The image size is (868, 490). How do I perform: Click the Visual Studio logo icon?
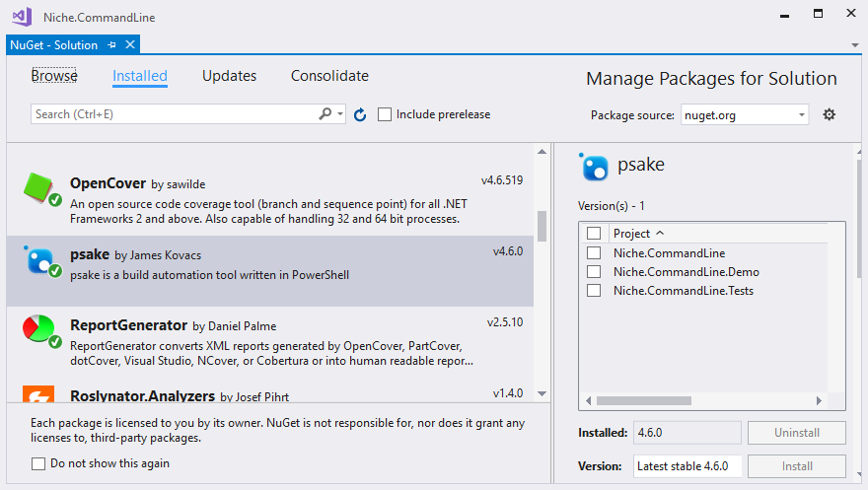pos(22,17)
